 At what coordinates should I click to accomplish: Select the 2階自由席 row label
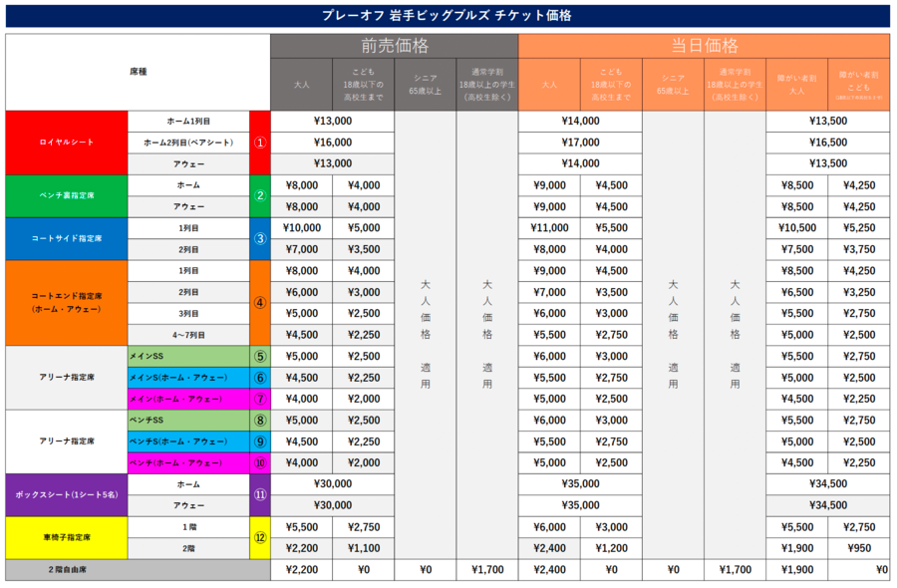[x=138, y=570]
